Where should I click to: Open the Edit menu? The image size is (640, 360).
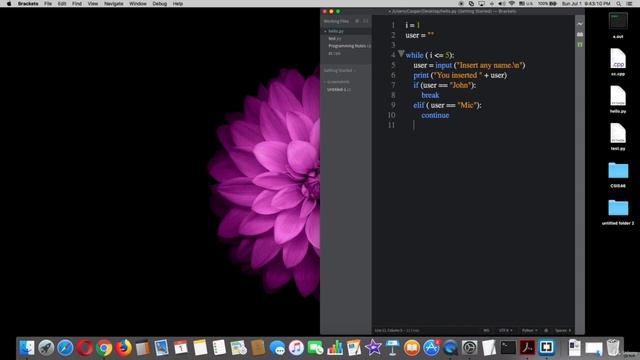[62, 4]
